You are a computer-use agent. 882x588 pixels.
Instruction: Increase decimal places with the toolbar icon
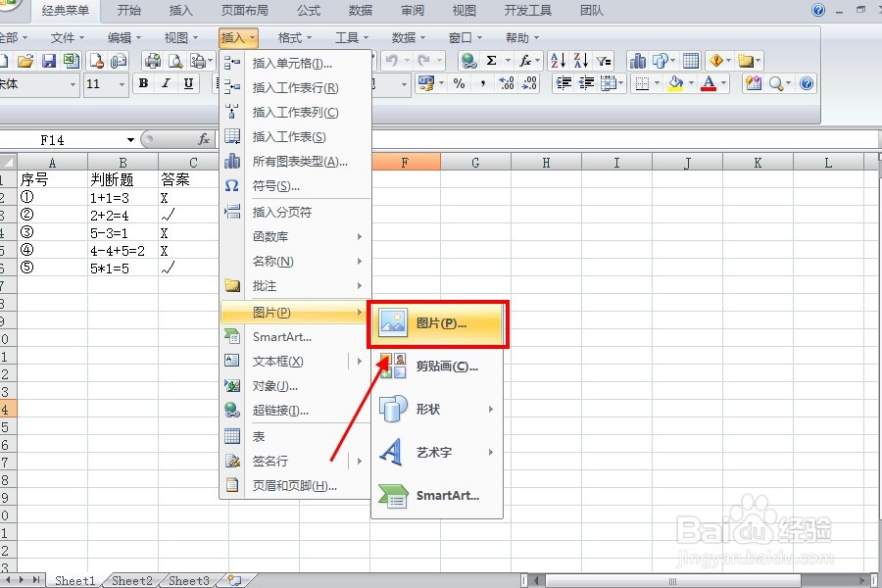(505, 84)
